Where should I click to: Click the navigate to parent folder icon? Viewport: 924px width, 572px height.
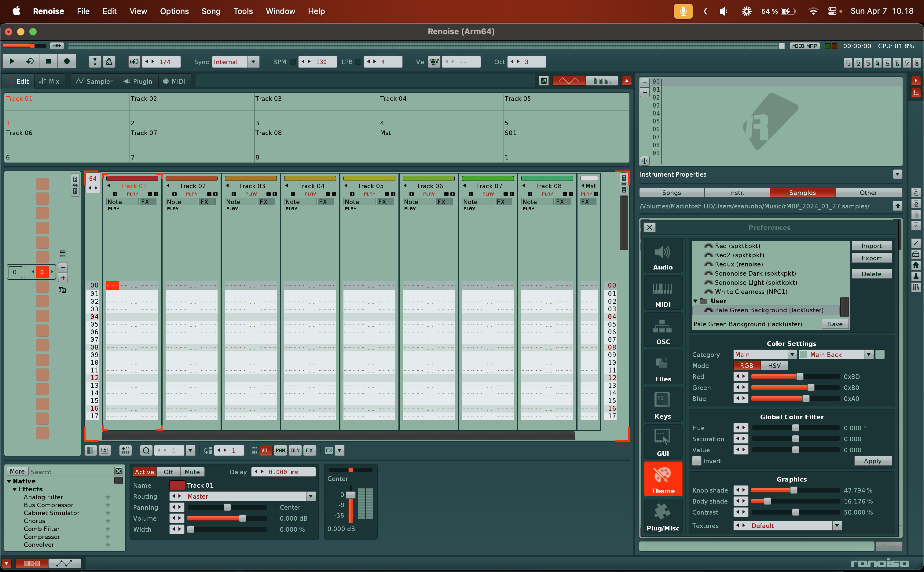tap(897, 206)
